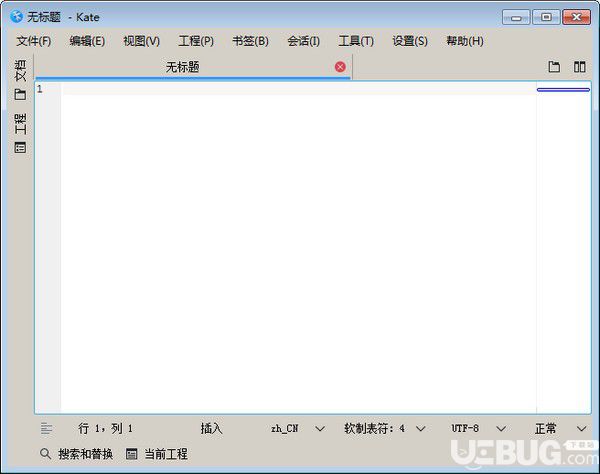Screen dimensions: 600x474
Task: Select the 无标题 document tab
Action: 193,67
